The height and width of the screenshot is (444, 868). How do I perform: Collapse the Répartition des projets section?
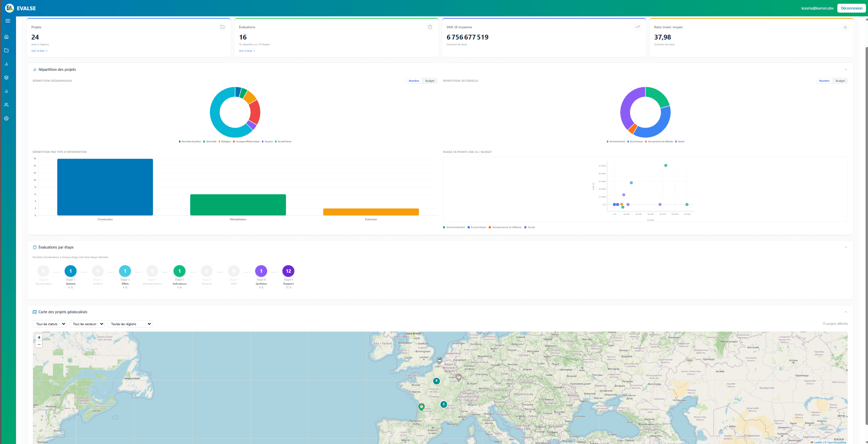[x=846, y=69]
